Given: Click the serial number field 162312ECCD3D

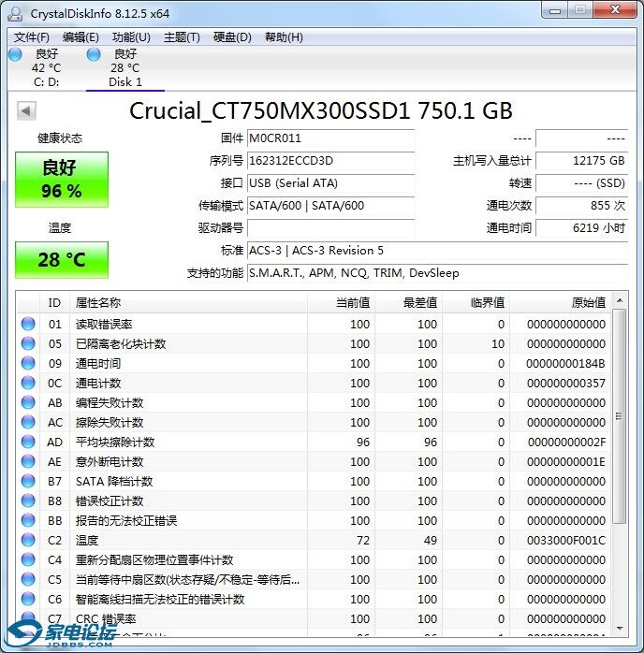Looking at the screenshot, I should 330,161.
